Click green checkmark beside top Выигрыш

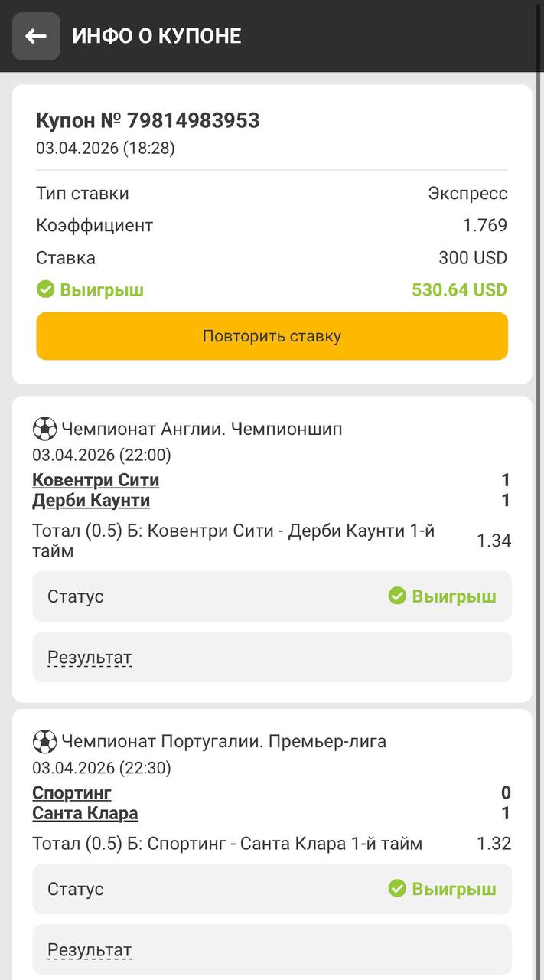[46, 289]
